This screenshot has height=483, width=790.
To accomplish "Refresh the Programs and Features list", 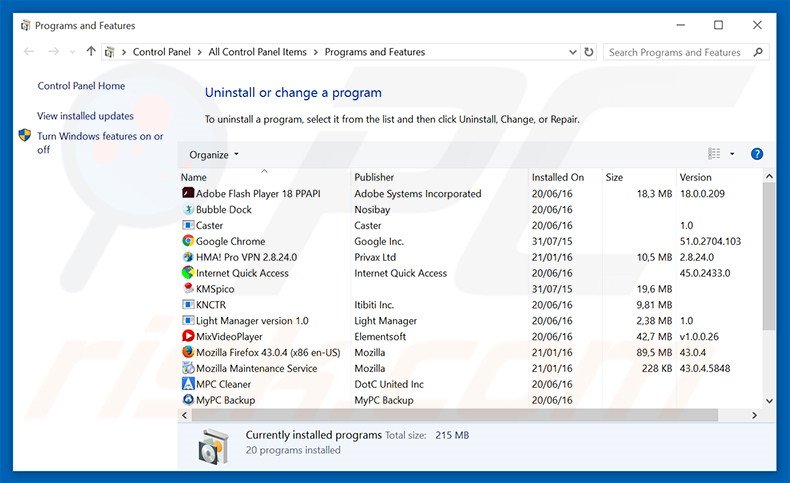I will tap(588, 52).
